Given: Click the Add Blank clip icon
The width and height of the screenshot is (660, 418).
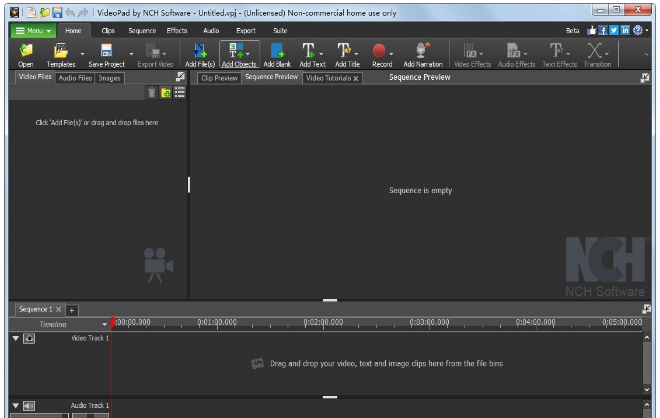Looking at the screenshot, I should coord(277,50).
